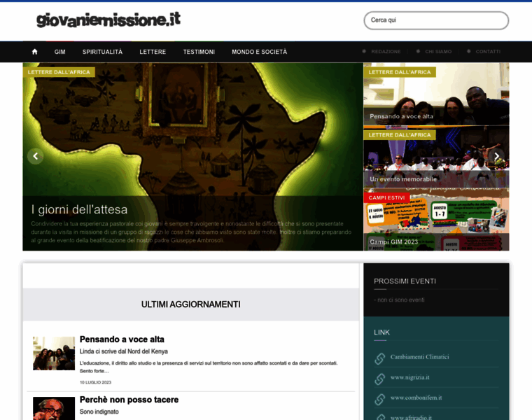Follow the www.combonifem.it link
Viewport: 532px width, 420px height.
click(416, 398)
